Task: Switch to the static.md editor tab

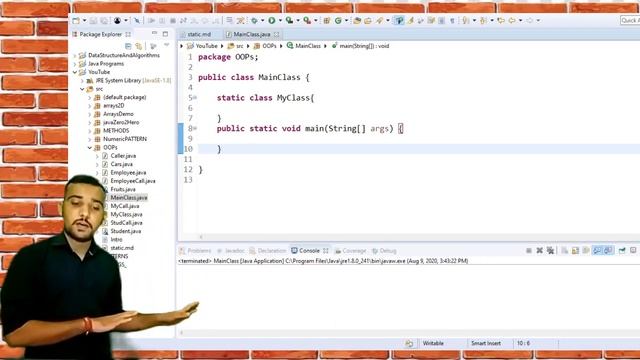Action: coord(199,34)
